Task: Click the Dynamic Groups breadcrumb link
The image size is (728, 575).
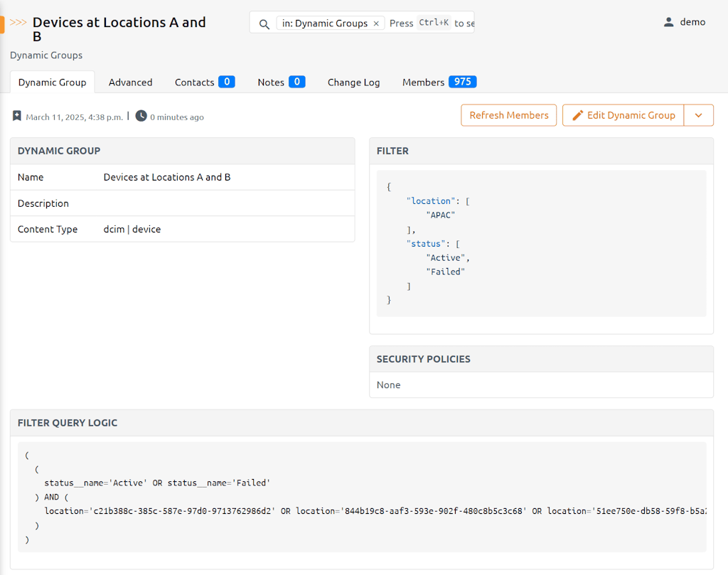Action: 46,55
